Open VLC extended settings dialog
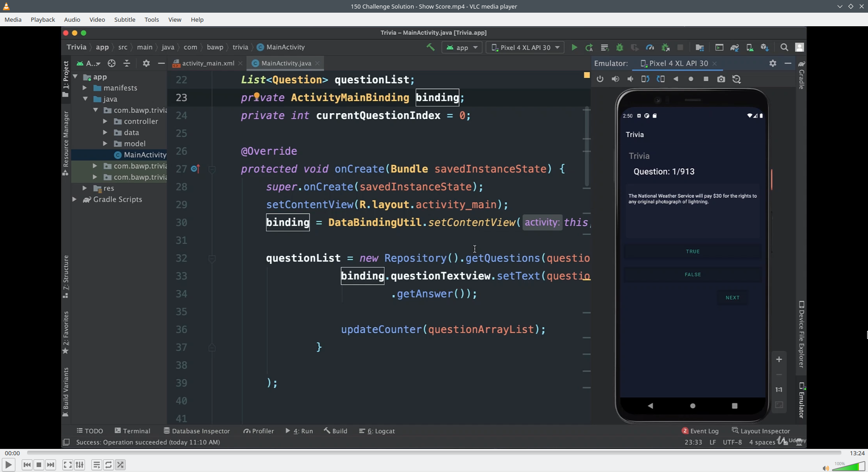Viewport: 868px width, 472px height. click(80, 465)
